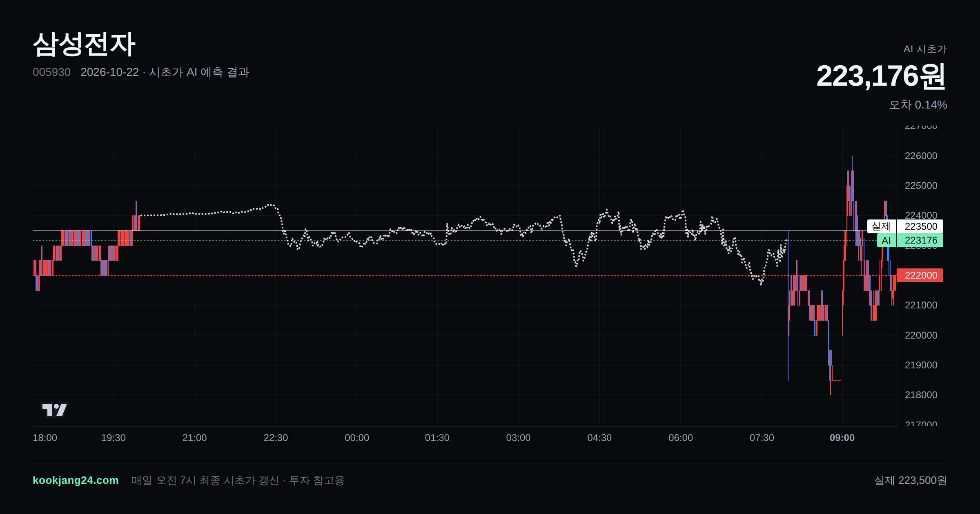Click the 실제 223,500원 footer value

[911, 480]
